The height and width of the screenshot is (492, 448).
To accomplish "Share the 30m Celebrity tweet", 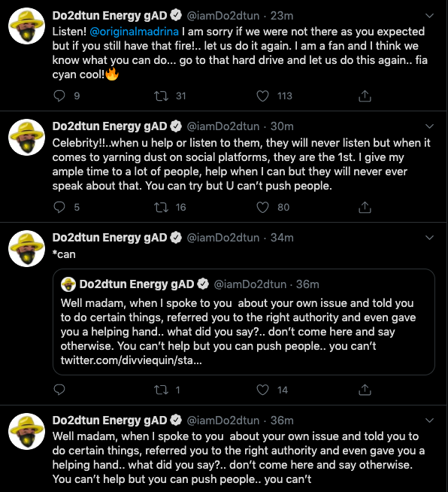I will [365, 207].
